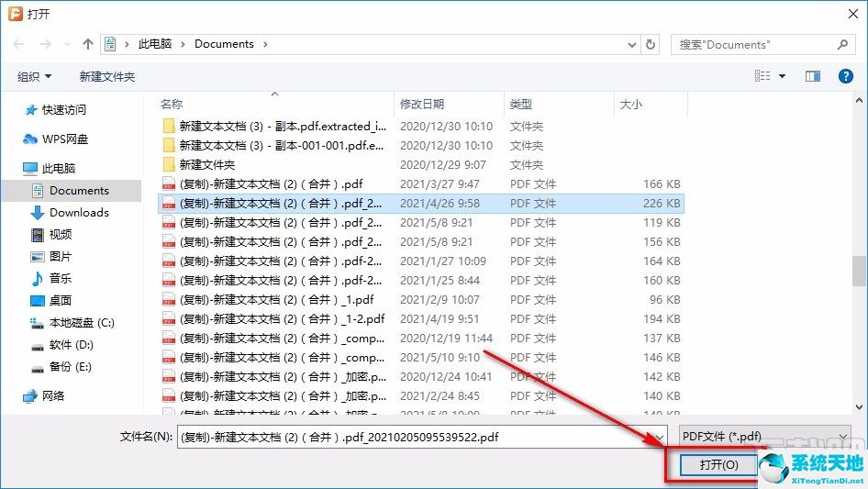Expand the chevron after 此电脑 in path

tap(184, 44)
